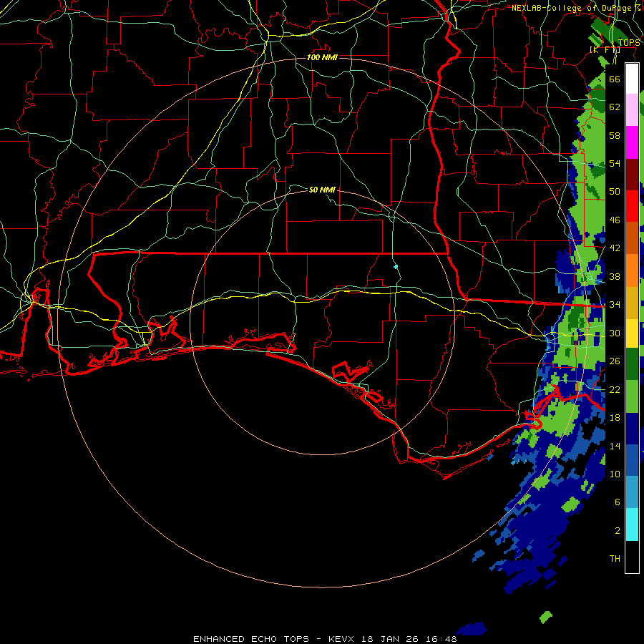Click the medium blue legend swatch

click(632, 461)
